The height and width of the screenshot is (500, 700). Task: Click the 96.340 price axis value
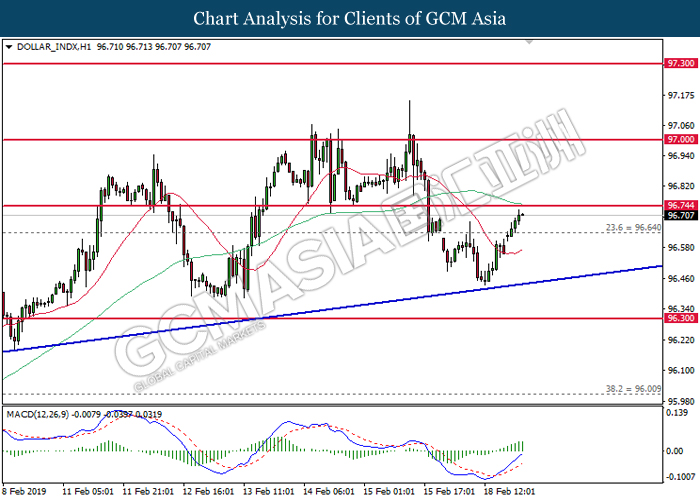pyautogui.click(x=681, y=309)
